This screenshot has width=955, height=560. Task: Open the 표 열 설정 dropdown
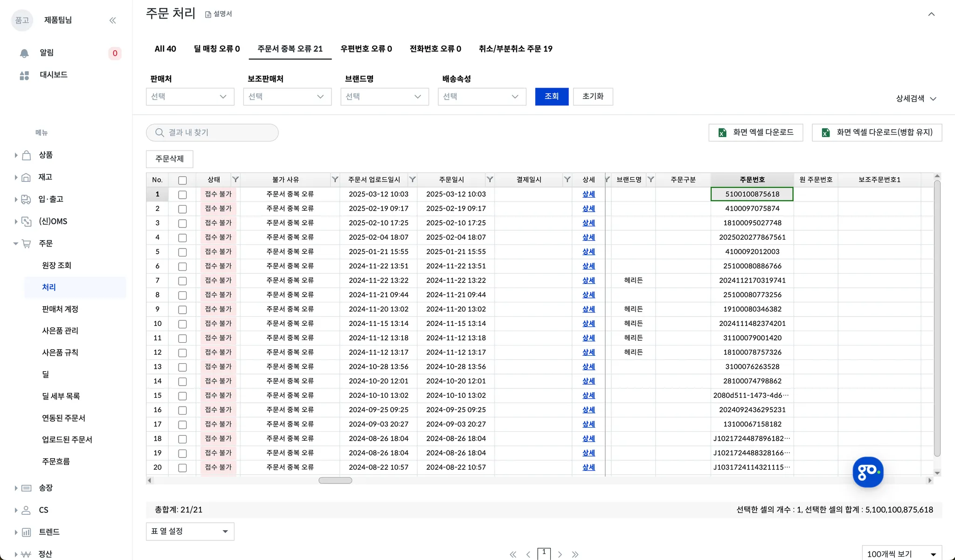point(190,531)
